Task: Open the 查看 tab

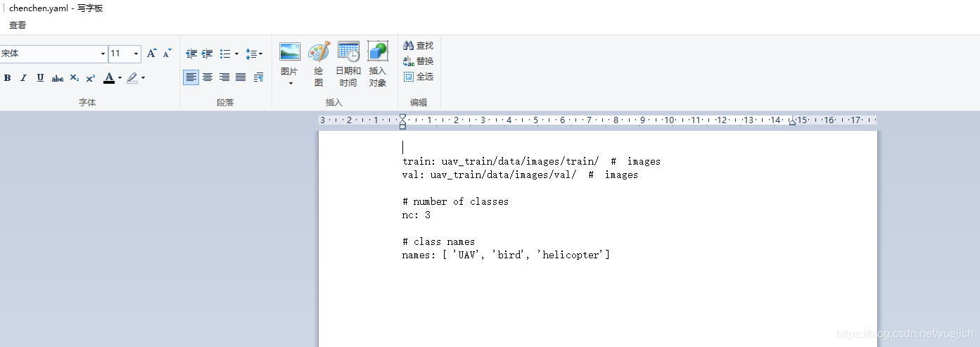Action: [x=18, y=25]
